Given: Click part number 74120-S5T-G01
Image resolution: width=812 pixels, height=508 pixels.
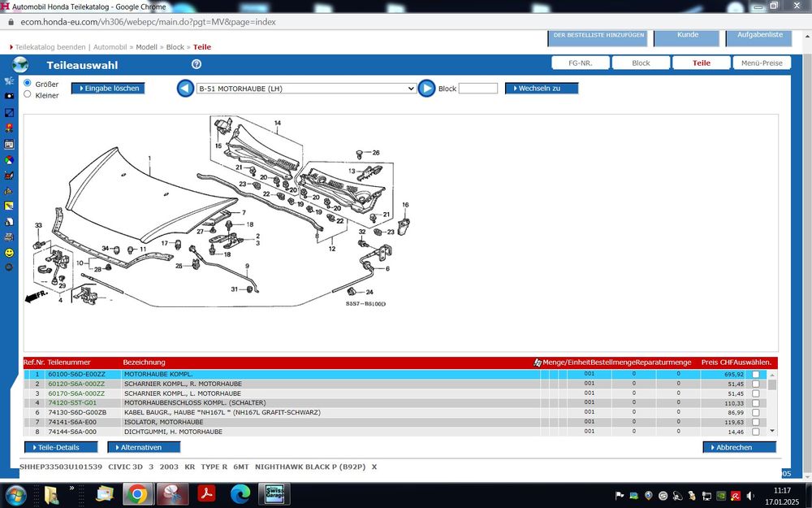Looking at the screenshot, I should (72, 403).
